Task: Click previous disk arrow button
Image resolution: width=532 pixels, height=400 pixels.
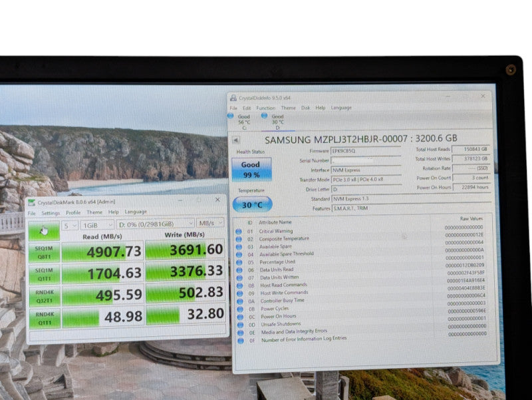Action: pyautogui.click(x=236, y=140)
